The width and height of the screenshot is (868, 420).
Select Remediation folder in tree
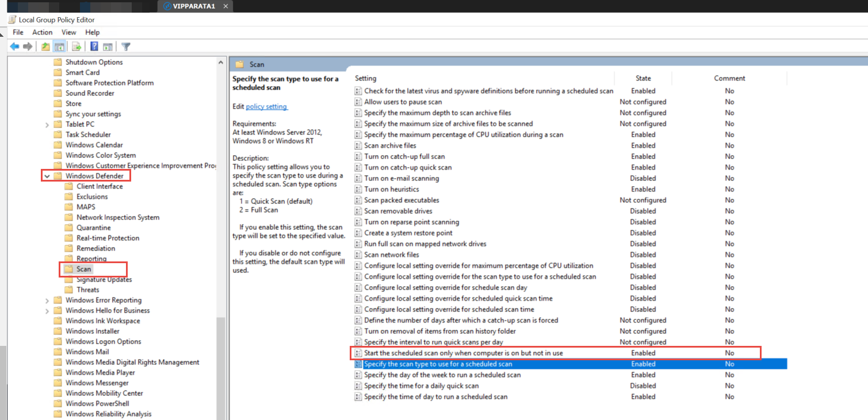pos(95,248)
